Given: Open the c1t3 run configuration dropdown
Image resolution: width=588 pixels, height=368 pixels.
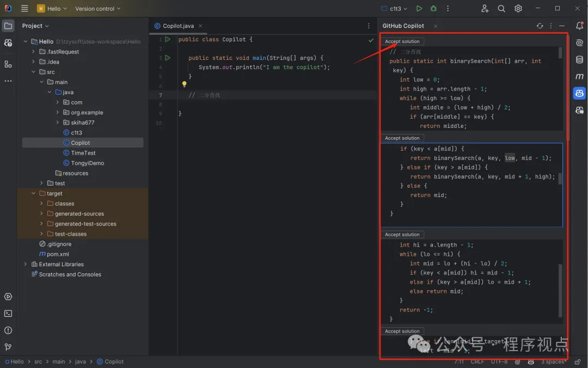Looking at the screenshot, I should pos(394,8).
